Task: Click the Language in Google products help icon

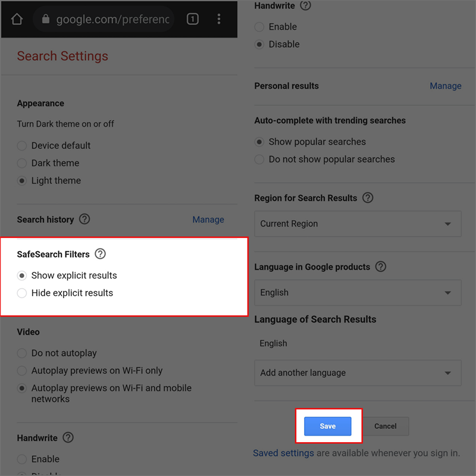Action: (x=381, y=267)
